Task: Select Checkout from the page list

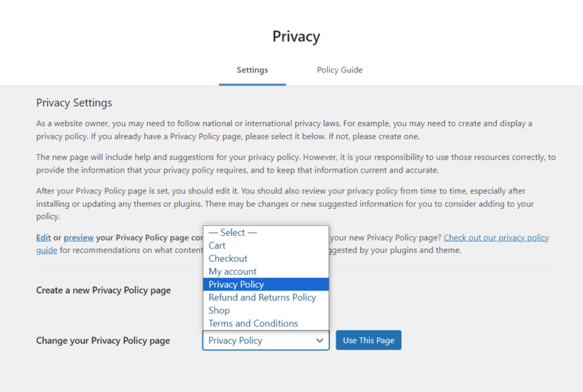Action: 266,258
